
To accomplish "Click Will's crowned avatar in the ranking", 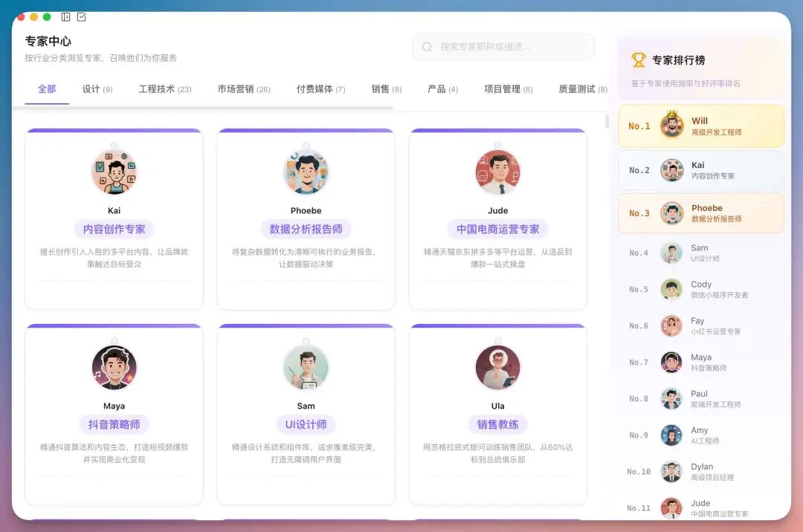I will click(672, 126).
